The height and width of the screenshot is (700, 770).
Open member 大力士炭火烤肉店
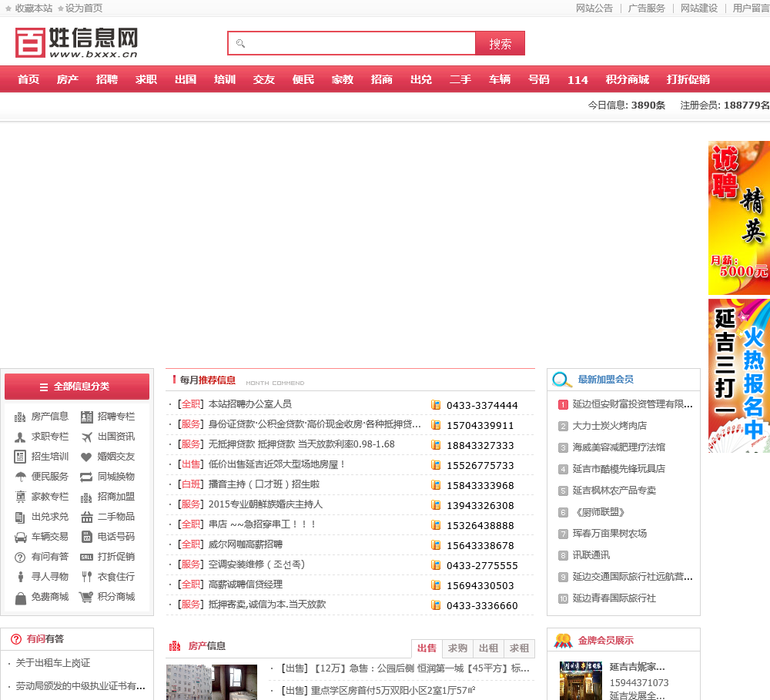pyautogui.click(x=609, y=426)
